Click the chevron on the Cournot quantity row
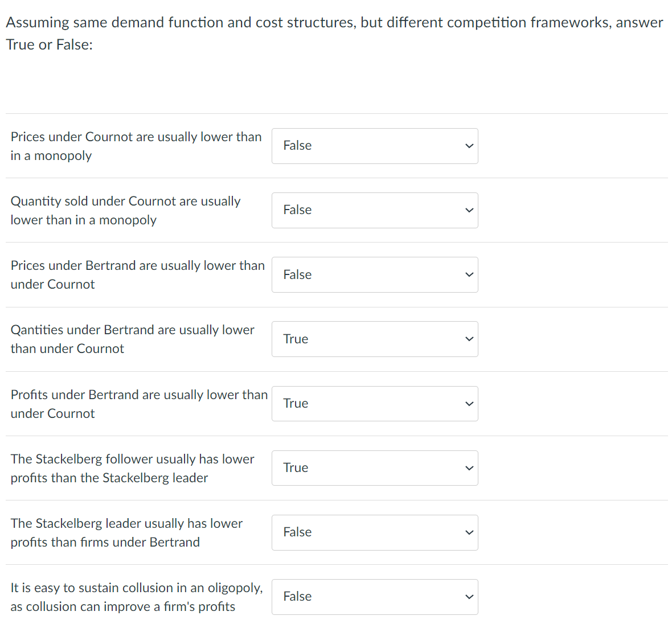 click(x=469, y=210)
